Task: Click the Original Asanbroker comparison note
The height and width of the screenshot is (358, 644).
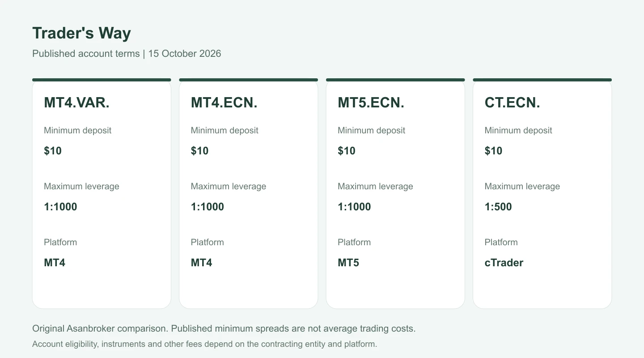Action: [224, 328]
